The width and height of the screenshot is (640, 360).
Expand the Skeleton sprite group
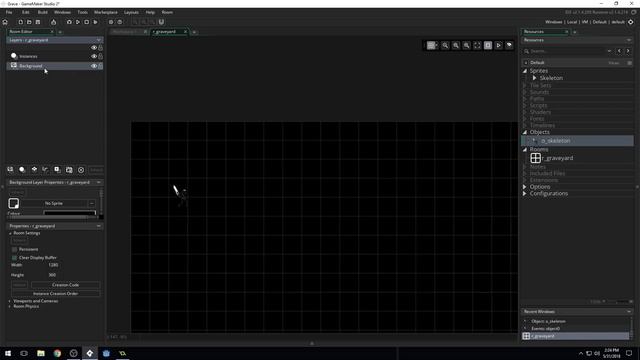[x=534, y=78]
